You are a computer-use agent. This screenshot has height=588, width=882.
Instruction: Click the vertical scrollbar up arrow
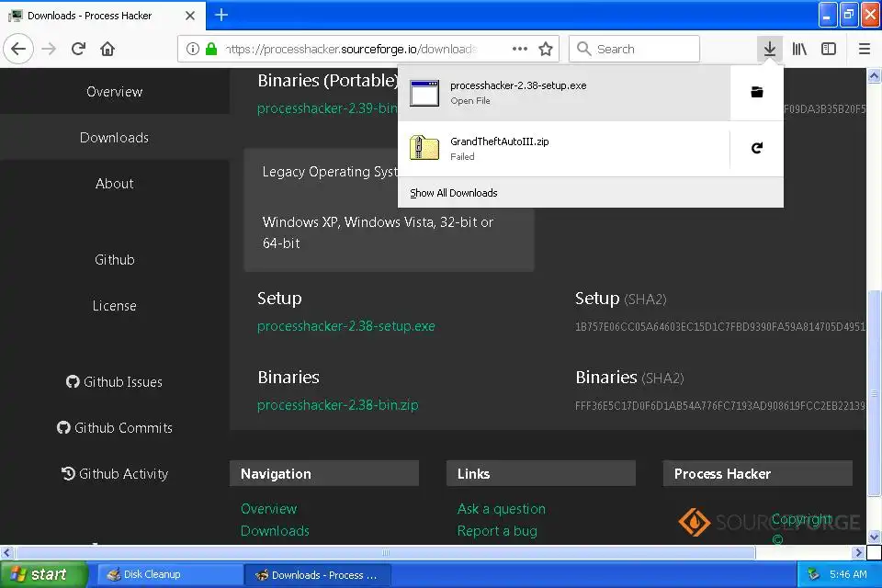(x=874, y=75)
